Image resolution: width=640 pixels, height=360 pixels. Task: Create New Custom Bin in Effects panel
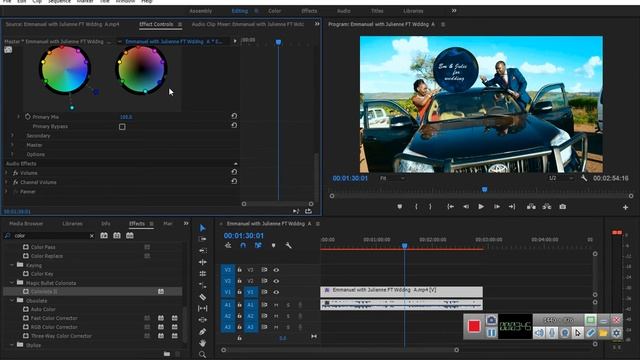click(167, 354)
